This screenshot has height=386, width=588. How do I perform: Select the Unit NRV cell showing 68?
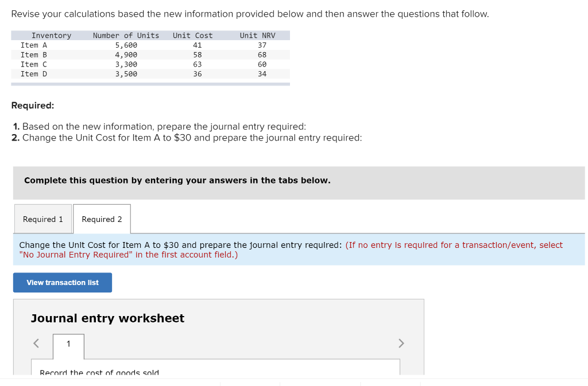[261, 54]
